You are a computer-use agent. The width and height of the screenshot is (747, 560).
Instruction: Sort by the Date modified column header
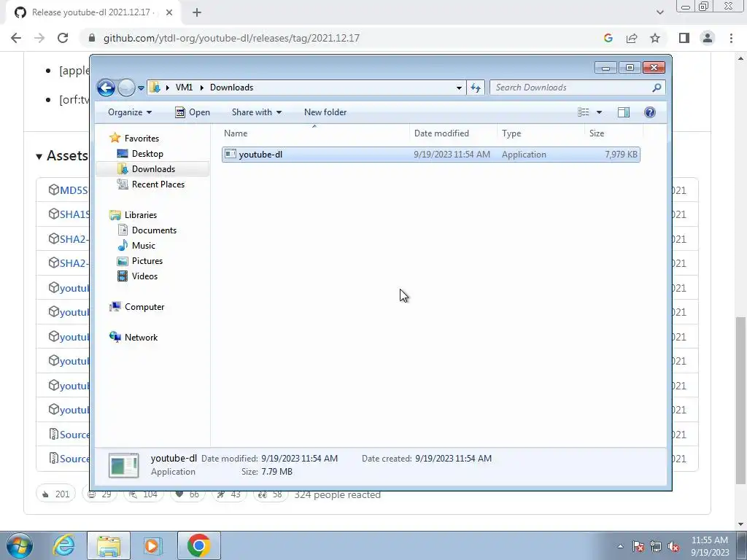pos(453,133)
